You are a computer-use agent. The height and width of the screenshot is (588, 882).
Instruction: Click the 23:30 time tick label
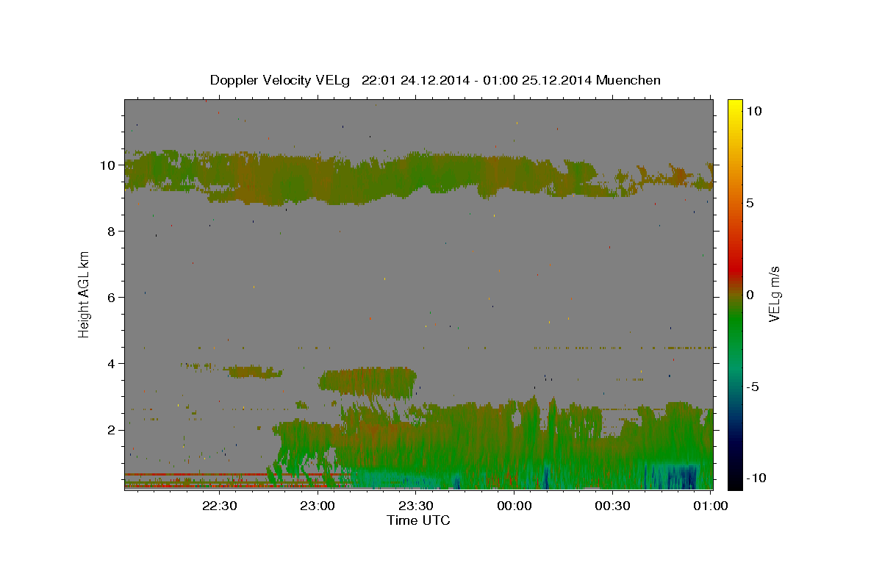[x=415, y=506]
